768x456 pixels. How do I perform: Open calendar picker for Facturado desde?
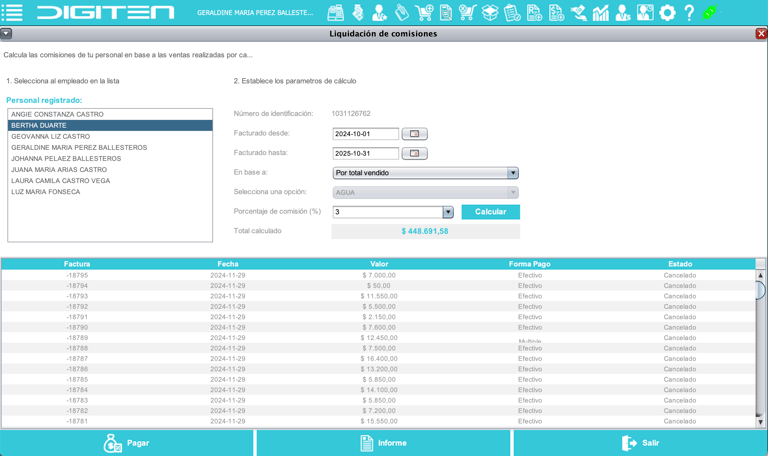tap(414, 134)
